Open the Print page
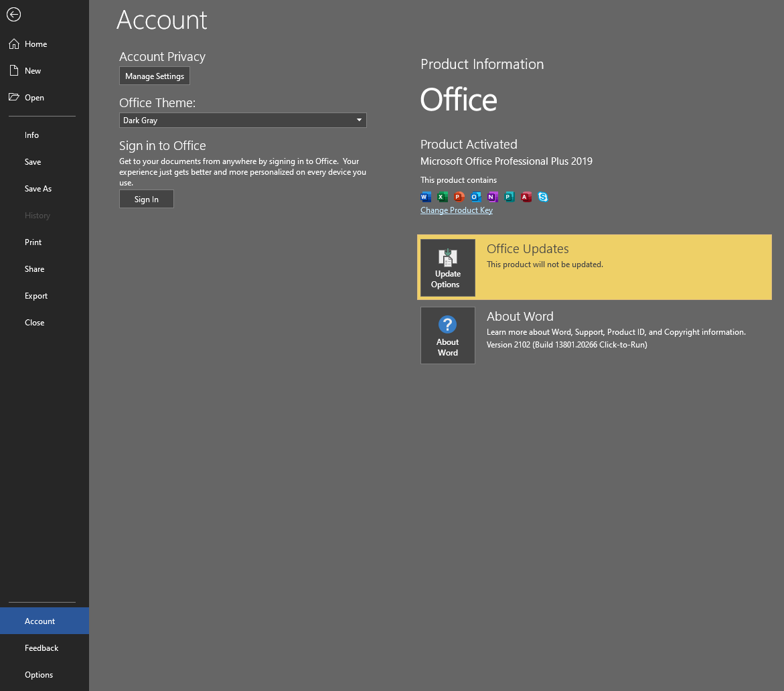The image size is (784, 691). click(44, 242)
